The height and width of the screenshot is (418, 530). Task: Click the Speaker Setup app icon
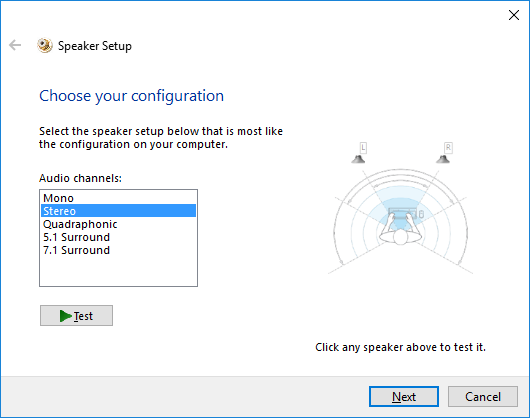tap(45, 45)
